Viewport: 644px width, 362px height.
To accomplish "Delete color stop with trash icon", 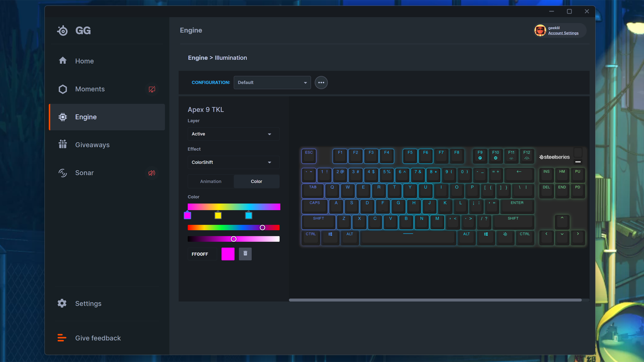I will tap(245, 254).
